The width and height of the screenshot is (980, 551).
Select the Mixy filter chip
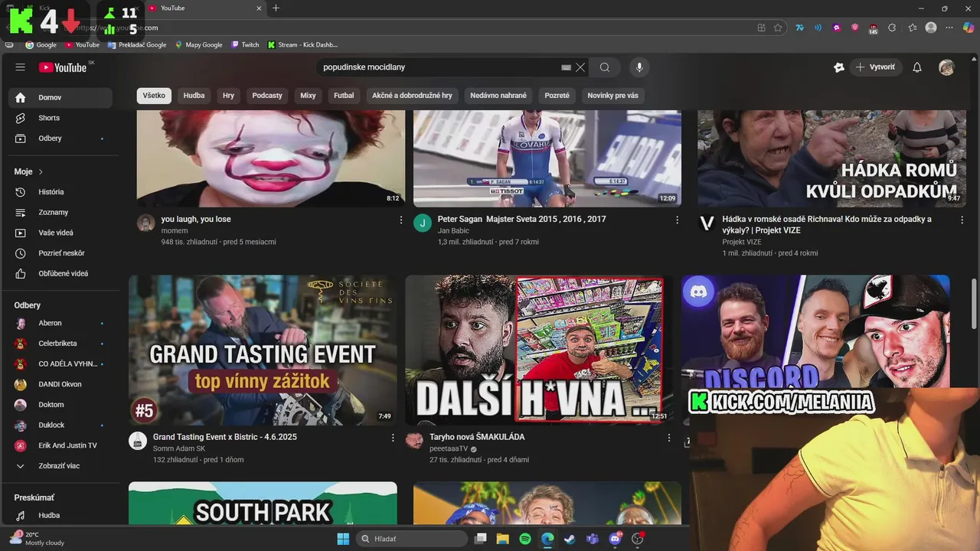(308, 96)
